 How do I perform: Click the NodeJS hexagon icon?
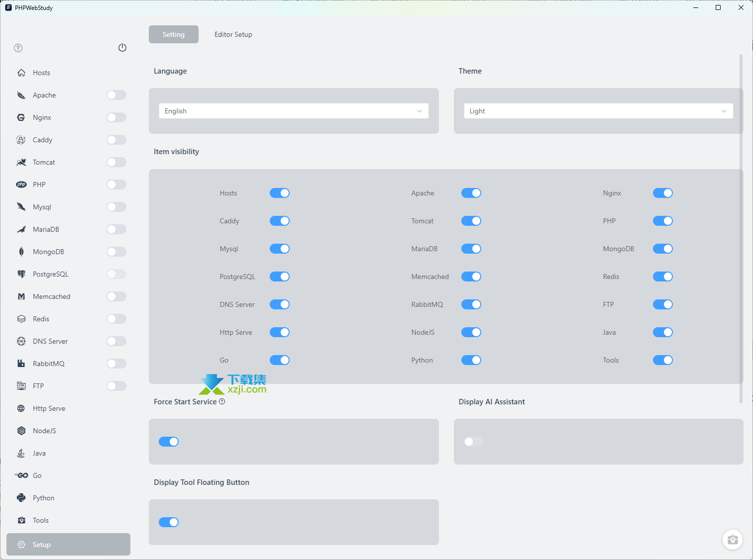(x=21, y=431)
